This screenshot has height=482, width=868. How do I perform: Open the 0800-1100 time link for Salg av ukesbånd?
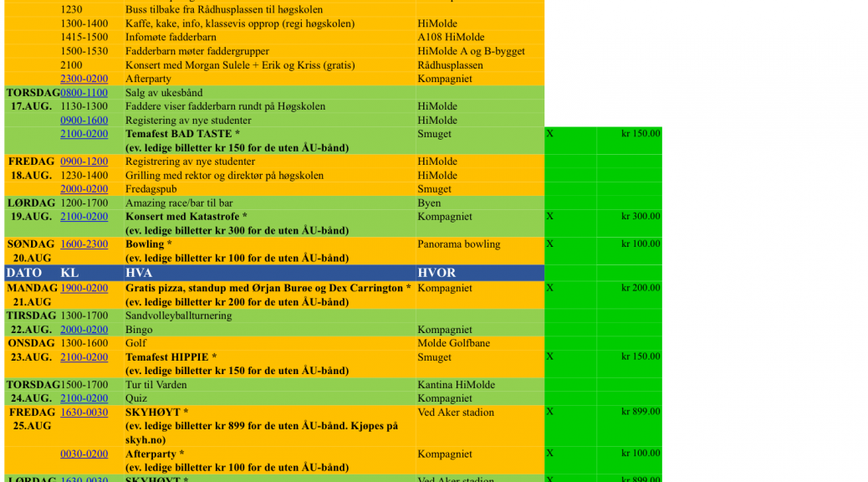(84, 93)
